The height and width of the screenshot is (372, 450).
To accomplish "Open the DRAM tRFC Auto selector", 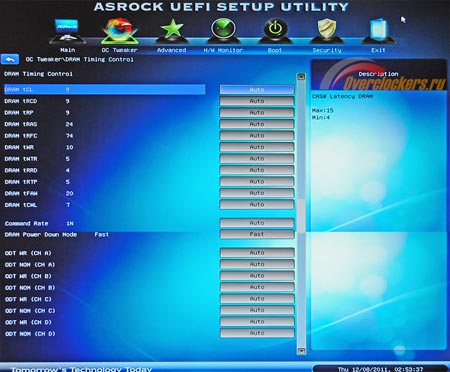I will click(x=257, y=136).
